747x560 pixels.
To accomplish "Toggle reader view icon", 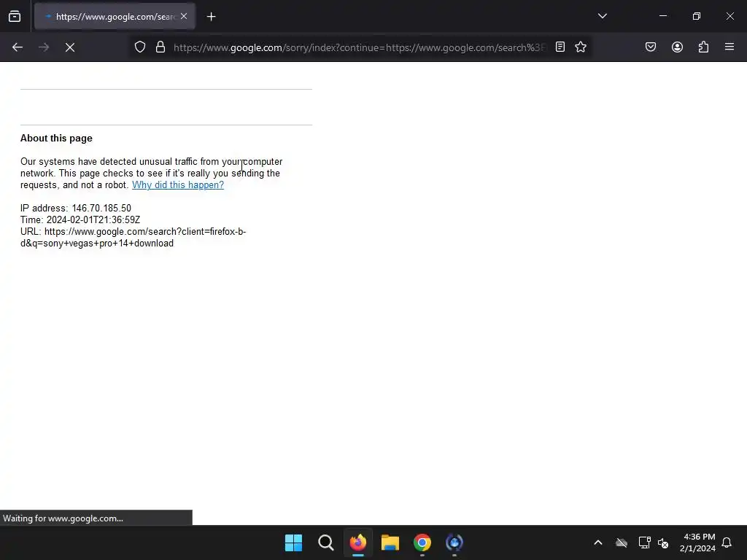I will tap(560, 47).
